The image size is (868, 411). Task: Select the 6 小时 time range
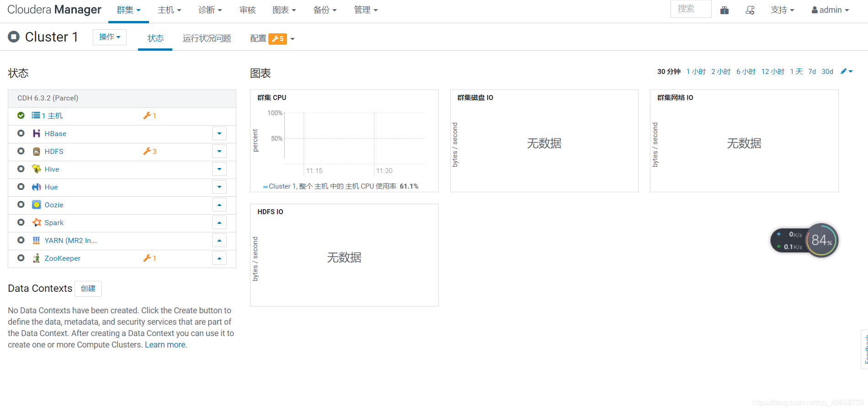coord(746,72)
